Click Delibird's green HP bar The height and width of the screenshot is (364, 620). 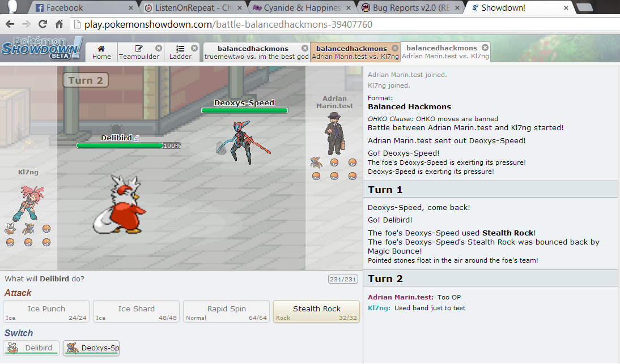(x=120, y=145)
